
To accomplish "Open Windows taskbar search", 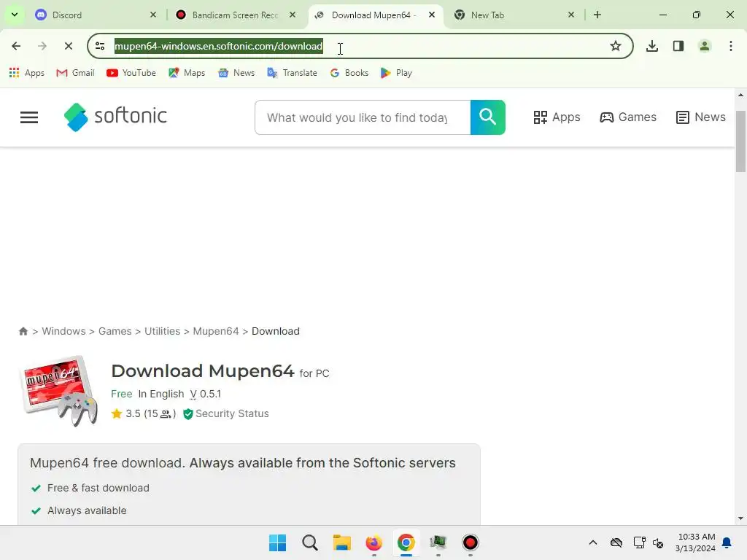I will [x=309, y=542].
